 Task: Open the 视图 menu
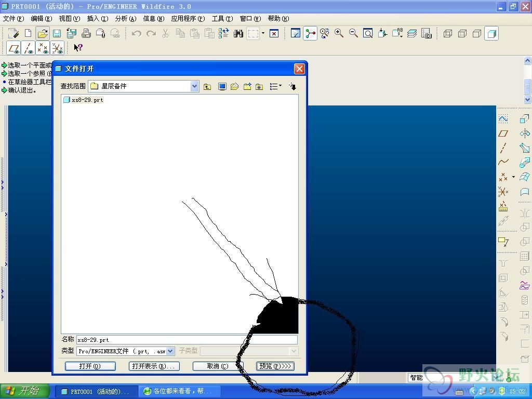(x=70, y=19)
